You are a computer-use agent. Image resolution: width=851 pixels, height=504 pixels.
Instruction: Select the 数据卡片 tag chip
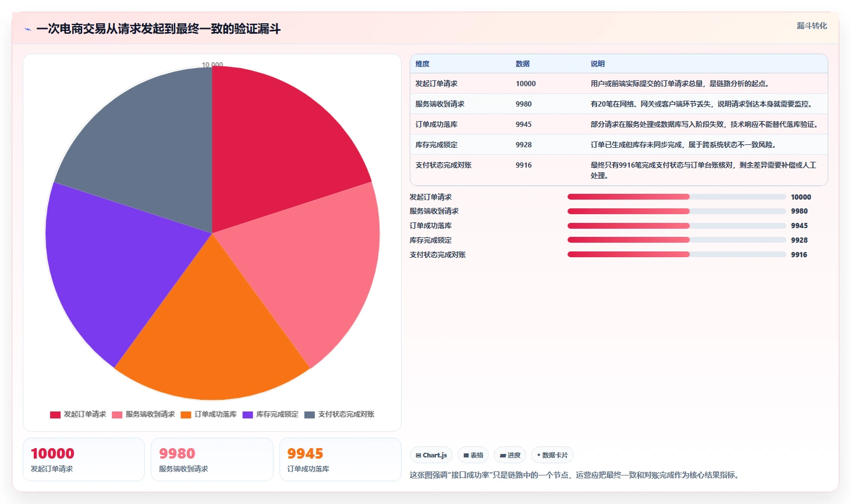pos(552,455)
